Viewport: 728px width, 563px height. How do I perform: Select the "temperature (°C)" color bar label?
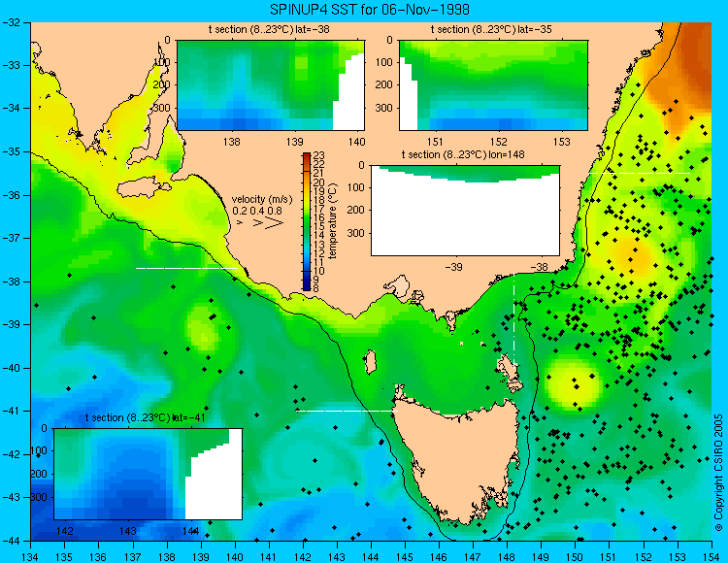[x=332, y=221]
